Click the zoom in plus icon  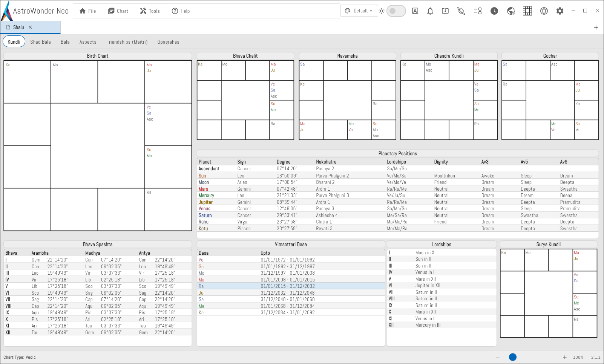click(565, 357)
